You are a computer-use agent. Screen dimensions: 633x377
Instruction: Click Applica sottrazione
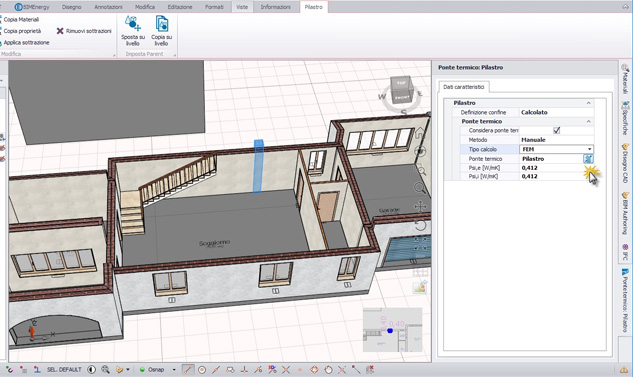[x=26, y=42]
